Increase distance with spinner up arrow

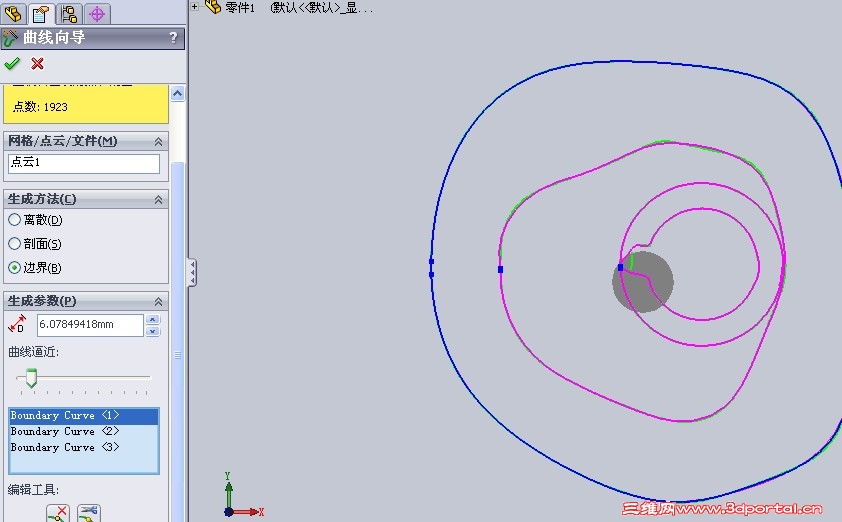(x=153, y=320)
